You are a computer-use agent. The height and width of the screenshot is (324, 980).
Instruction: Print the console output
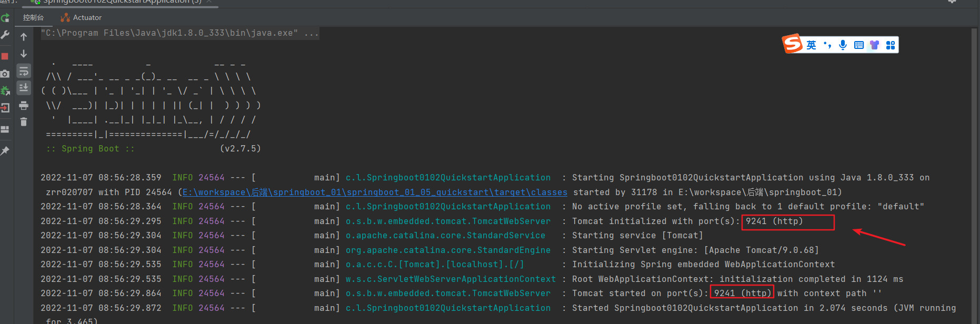[24, 106]
